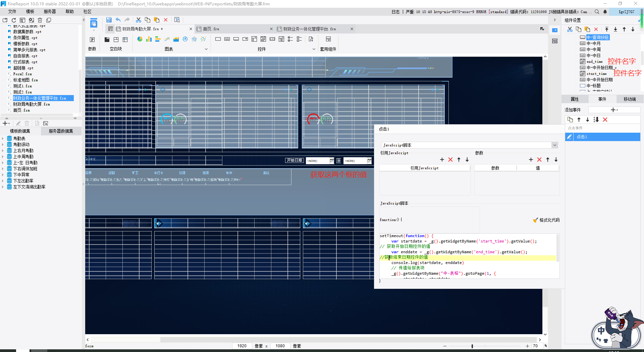Image resolution: width=644 pixels, height=352 pixels.
Task: Insert a radio group widget icon
Action: (290, 39)
